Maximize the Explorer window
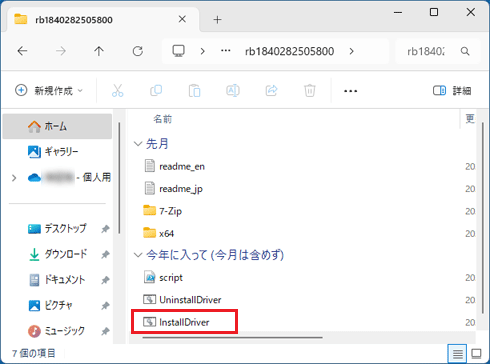The image size is (490, 364). (434, 12)
